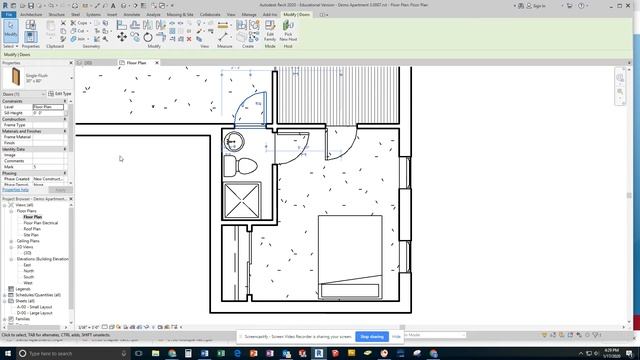
Task: Open Windows Start menu
Action: click(x=7, y=353)
